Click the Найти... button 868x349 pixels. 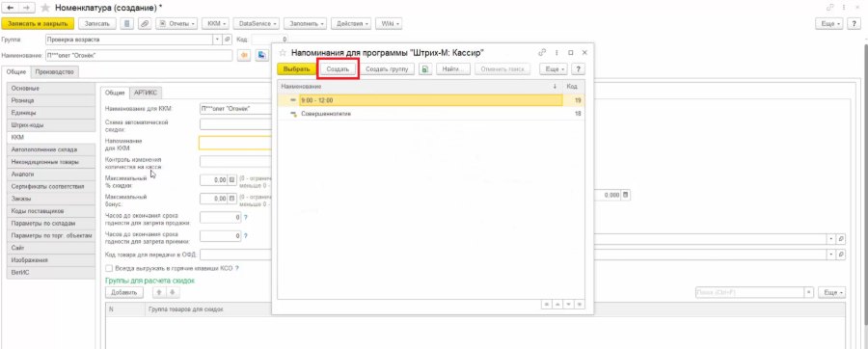tap(453, 69)
